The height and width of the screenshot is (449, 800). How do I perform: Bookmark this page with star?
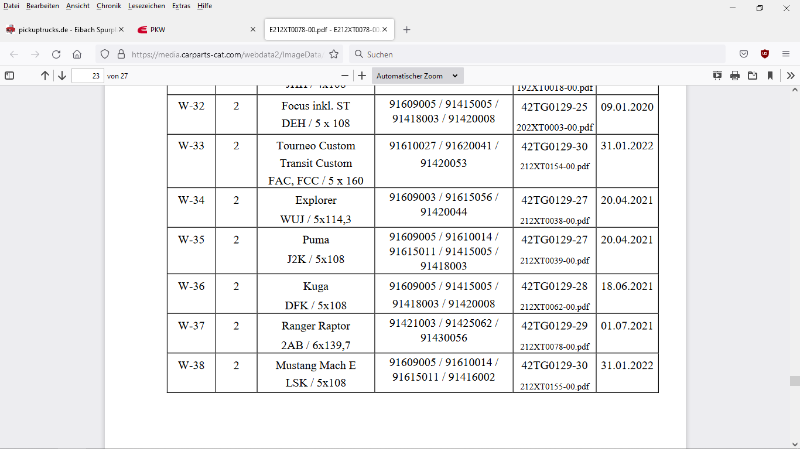tap(334, 54)
